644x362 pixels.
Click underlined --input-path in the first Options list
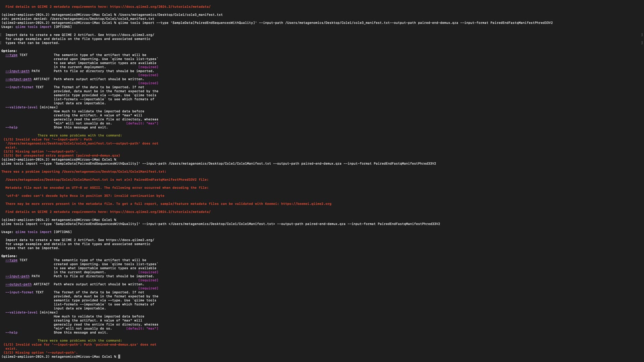click(17, 71)
